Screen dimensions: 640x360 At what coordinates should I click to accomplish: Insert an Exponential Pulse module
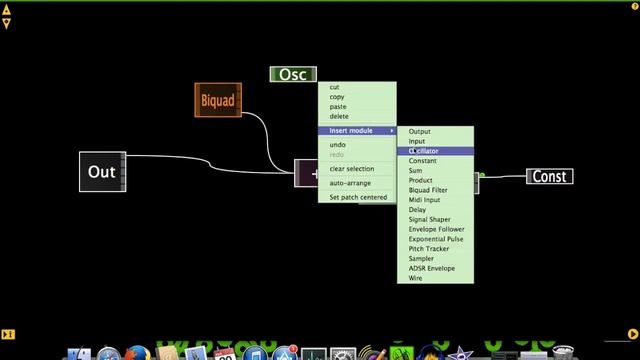point(436,239)
